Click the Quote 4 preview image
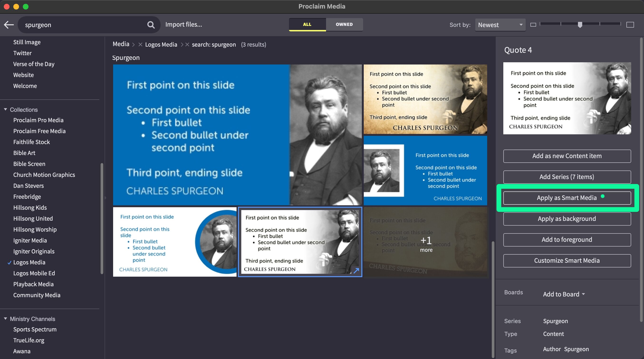Screen dimensions: 644x359 tap(567, 98)
